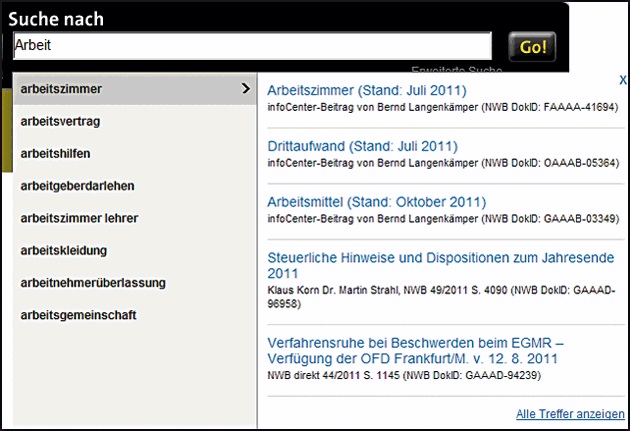
Task: Pick the arbeitgeberdarlehen suggestion
Action: click(x=77, y=185)
